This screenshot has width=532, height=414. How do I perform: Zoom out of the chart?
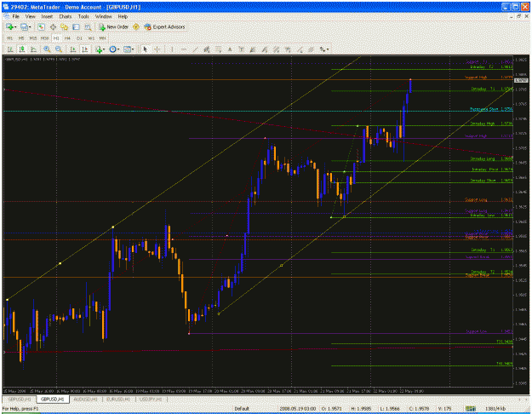[59, 49]
